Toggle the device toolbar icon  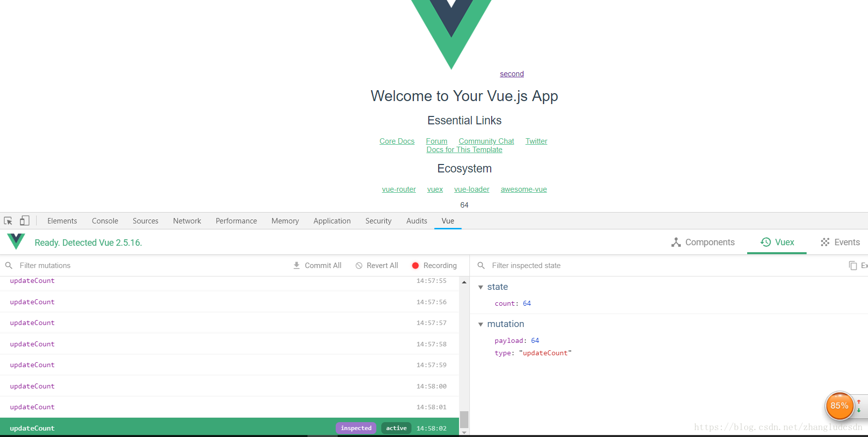pos(24,221)
